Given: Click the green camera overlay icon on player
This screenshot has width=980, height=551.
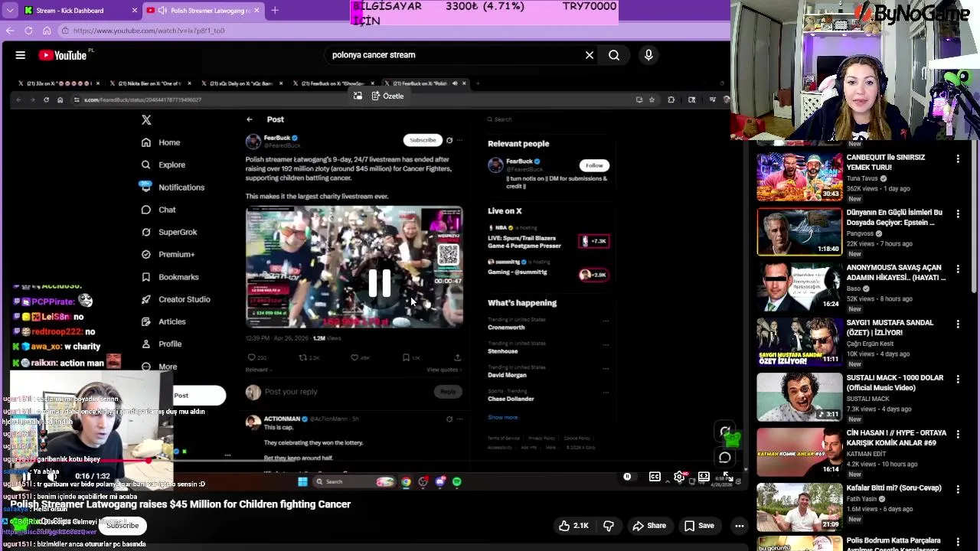Looking at the screenshot, I should coord(731,439).
